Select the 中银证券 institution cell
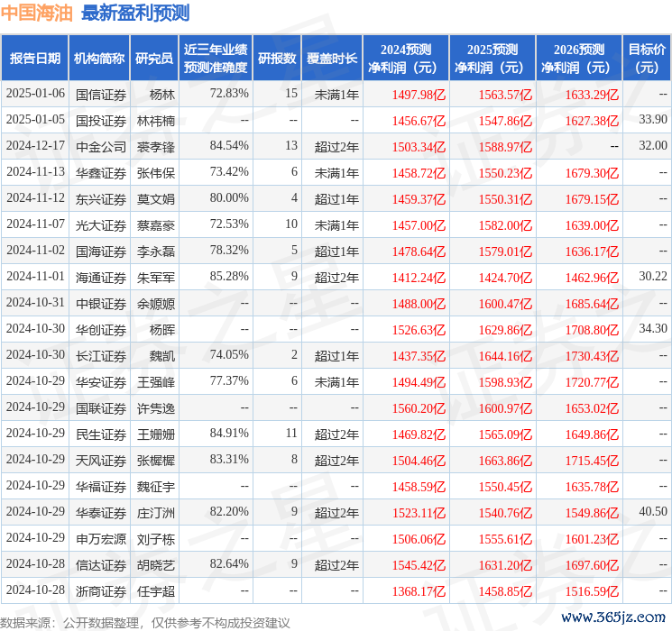The height and width of the screenshot is (631, 672). click(101, 304)
